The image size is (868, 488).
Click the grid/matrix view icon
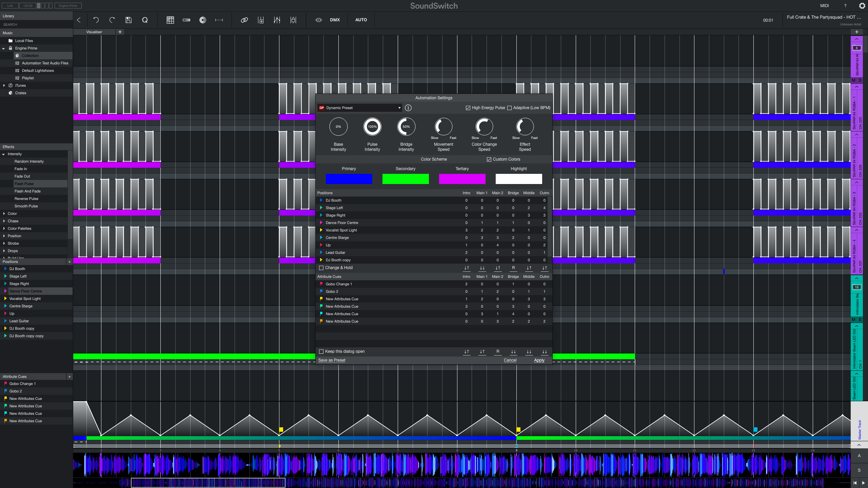tap(170, 20)
